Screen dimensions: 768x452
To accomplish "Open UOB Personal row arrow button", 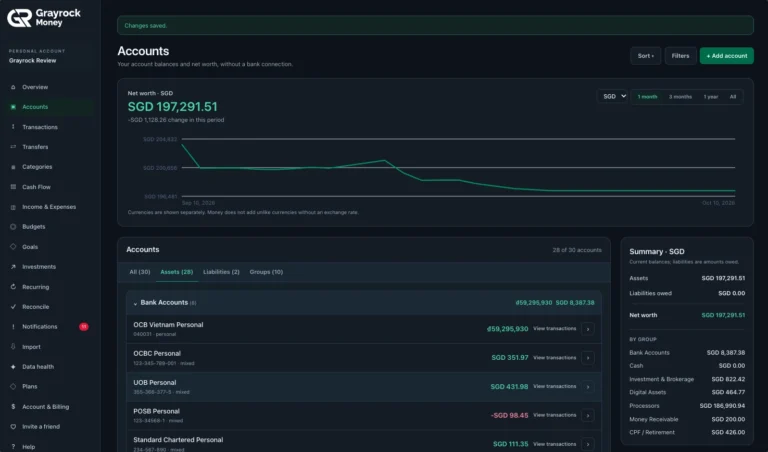I will pyautogui.click(x=588, y=387).
